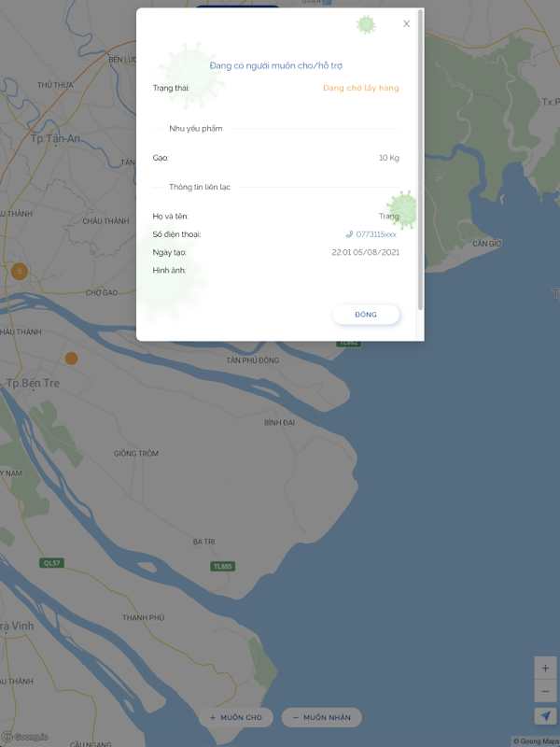The height and width of the screenshot is (747, 560).
Task: Click the status text Đang chờ lấy hàng
Action: click(x=361, y=88)
